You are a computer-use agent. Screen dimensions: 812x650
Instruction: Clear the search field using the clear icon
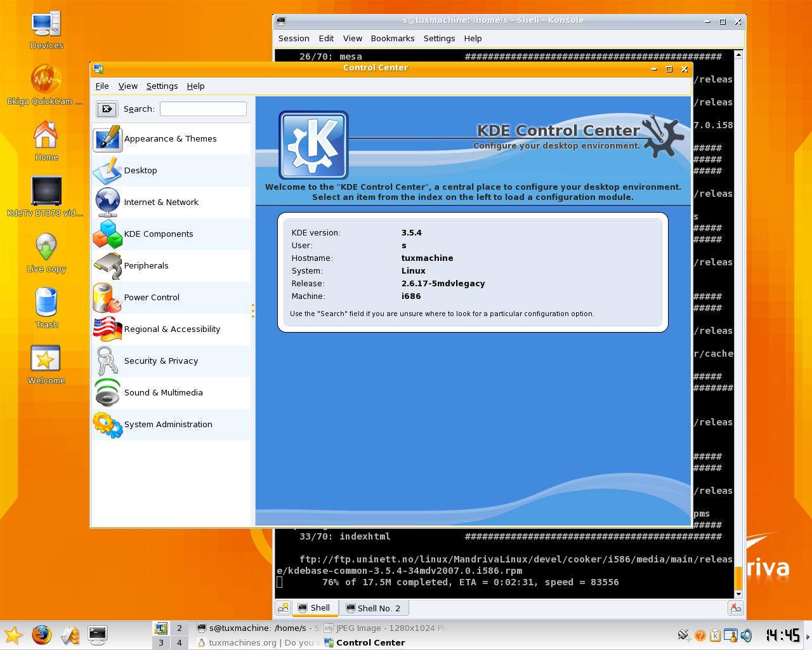tap(107, 109)
